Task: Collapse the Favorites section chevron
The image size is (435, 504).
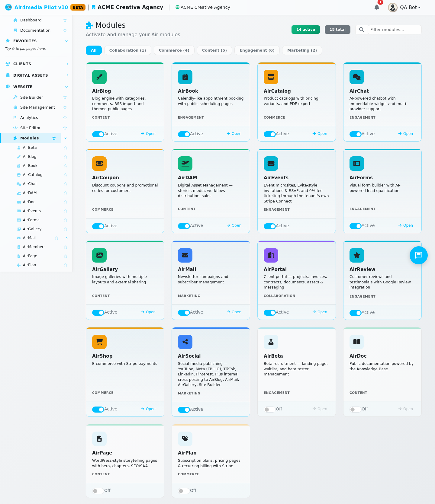Action: (66, 41)
